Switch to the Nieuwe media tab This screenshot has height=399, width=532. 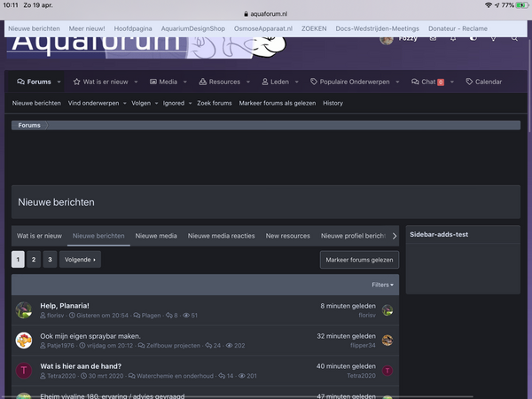156,236
